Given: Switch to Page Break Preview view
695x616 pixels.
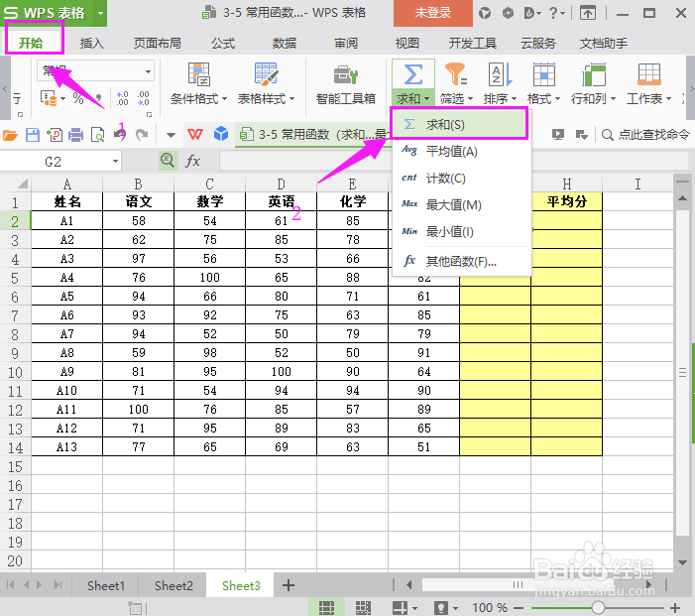Looking at the screenshot, I should point(363,608).
